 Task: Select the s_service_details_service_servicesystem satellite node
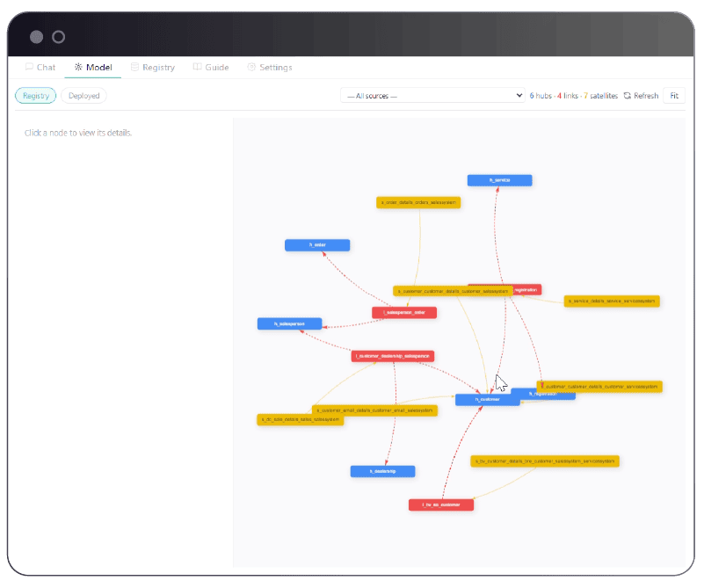pyautogui.click(x=612, y=301)
